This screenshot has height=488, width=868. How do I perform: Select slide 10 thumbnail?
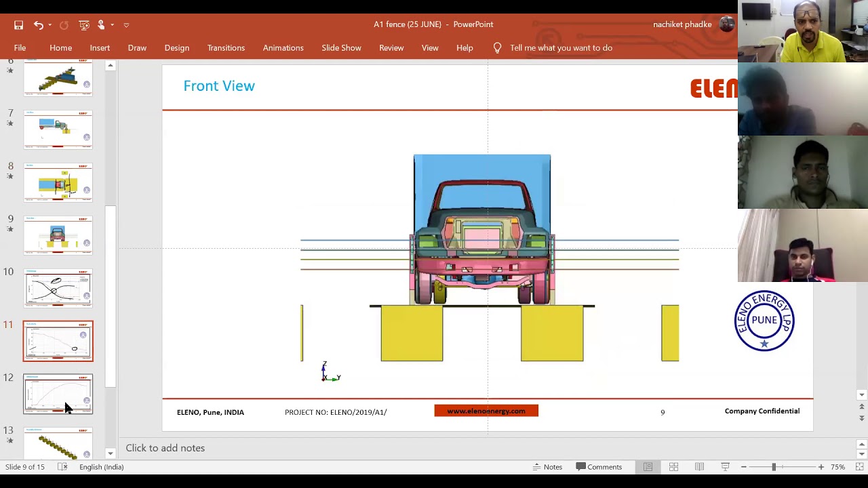58,287
